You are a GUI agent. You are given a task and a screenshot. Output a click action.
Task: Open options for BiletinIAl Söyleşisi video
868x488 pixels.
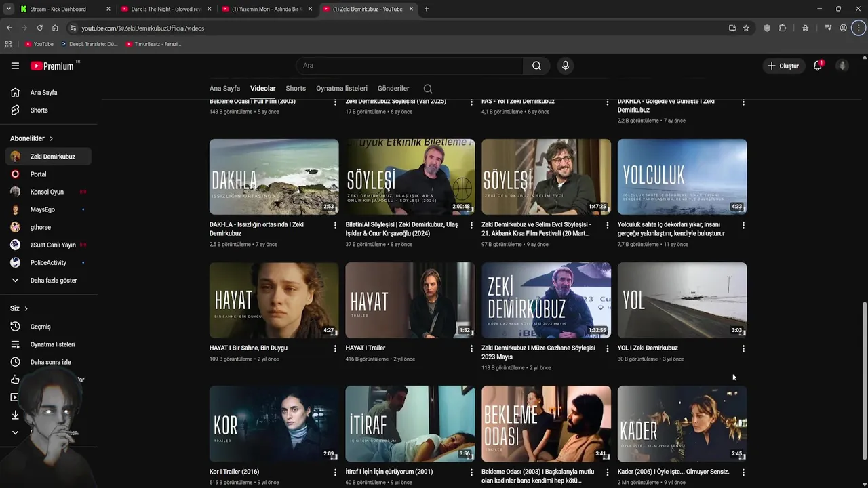click(471, 225)
